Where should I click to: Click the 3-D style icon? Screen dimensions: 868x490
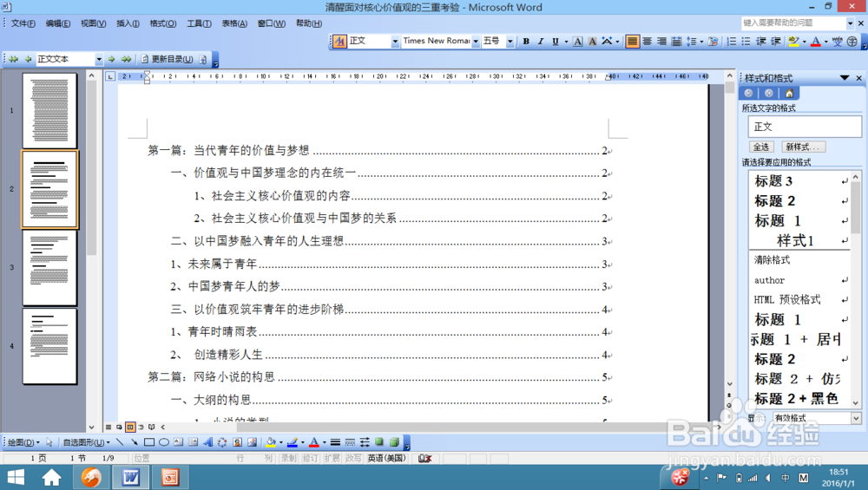[394, 442]
